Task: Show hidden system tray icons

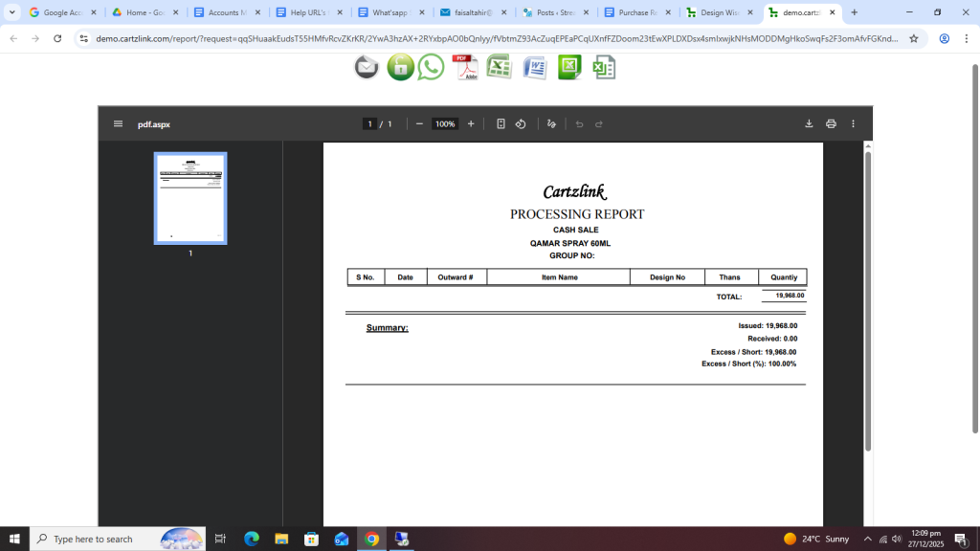Action: pyautogui.click(x=867, y=540)
